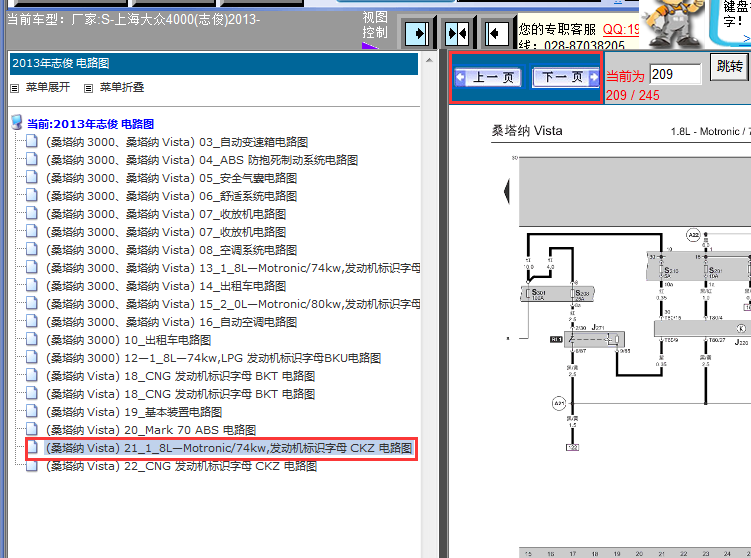751x558 pixels.
Task: Open 04_ABS 防抱死制动系统电路图
Action: click(x=202, y=160)
